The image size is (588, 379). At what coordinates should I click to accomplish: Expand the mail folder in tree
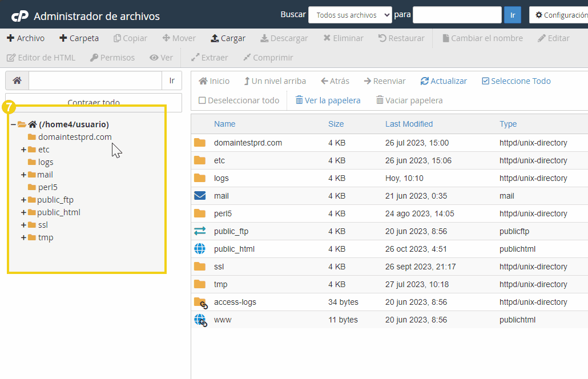click(x=23, y=175)
